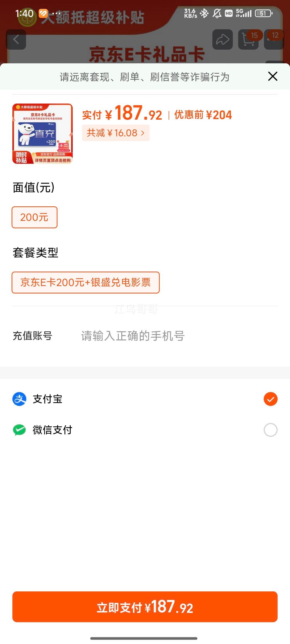
Task: Tap the muted notification bell icon
Action: [217, 13]
